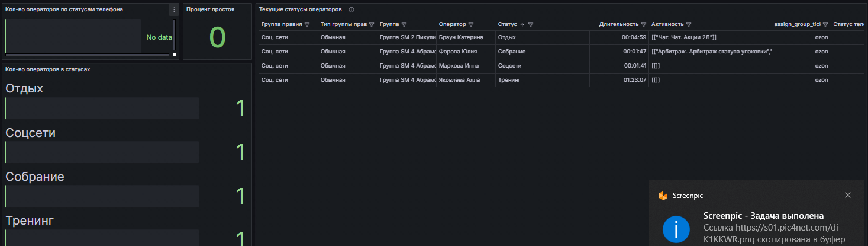
Task: Click the Screenpic app icon in notification
Action: tap(663, 196)
